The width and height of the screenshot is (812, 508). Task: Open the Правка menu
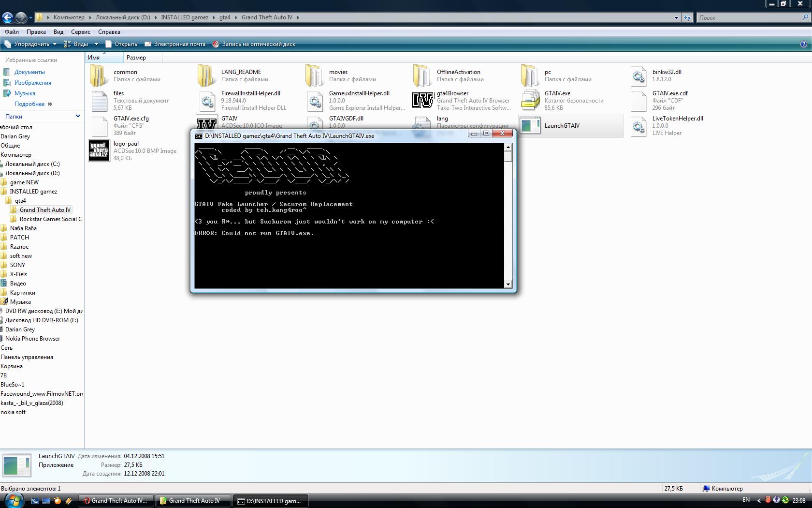point(36,32)
